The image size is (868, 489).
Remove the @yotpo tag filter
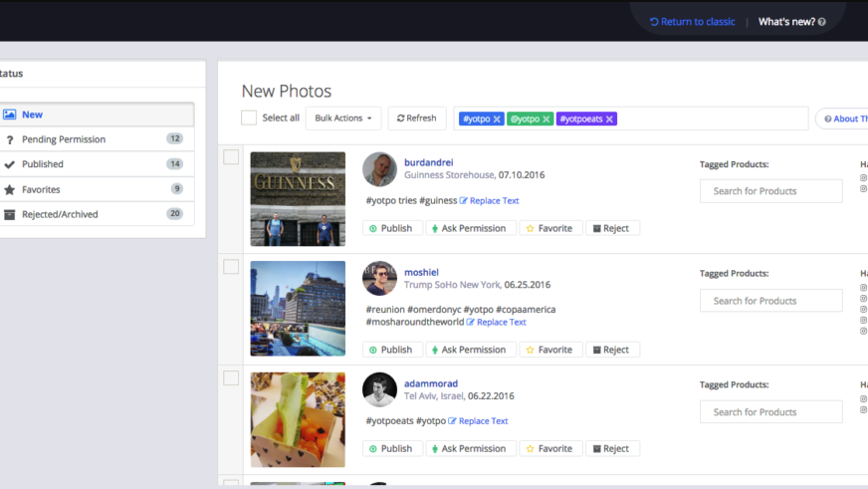[x=546, y=120]
